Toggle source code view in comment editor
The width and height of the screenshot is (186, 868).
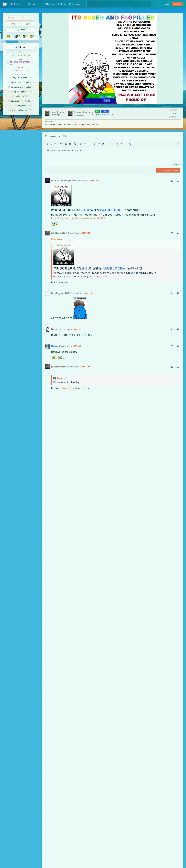pyautogui.click(x=178, y=144)
